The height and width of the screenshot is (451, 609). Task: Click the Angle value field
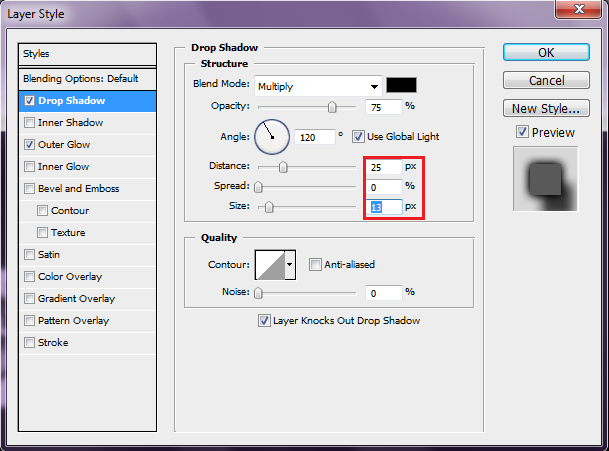(x=315, y=138)
